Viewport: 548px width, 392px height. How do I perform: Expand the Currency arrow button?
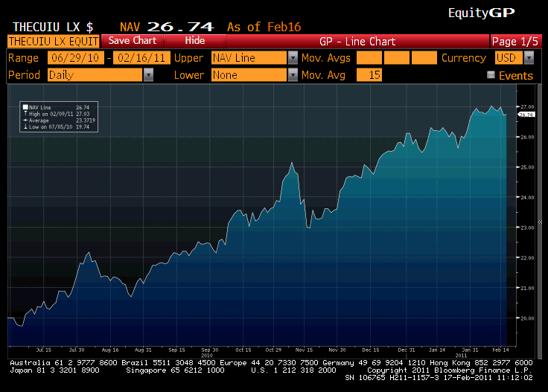pyautogui.click(x=529, y=57)
